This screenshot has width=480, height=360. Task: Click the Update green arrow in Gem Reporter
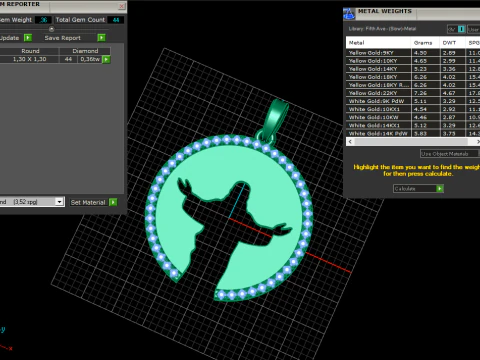[28, 38]
